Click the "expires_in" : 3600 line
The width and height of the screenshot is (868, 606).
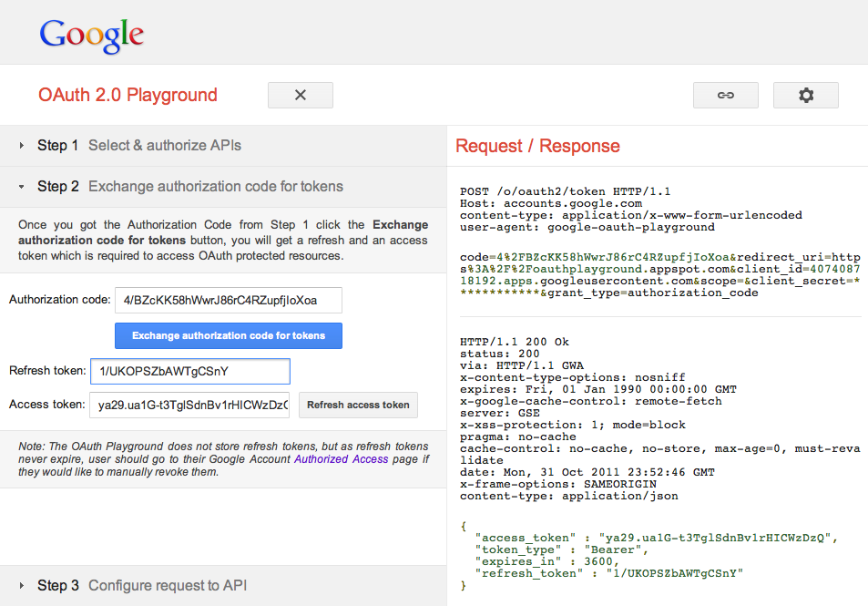546,561
